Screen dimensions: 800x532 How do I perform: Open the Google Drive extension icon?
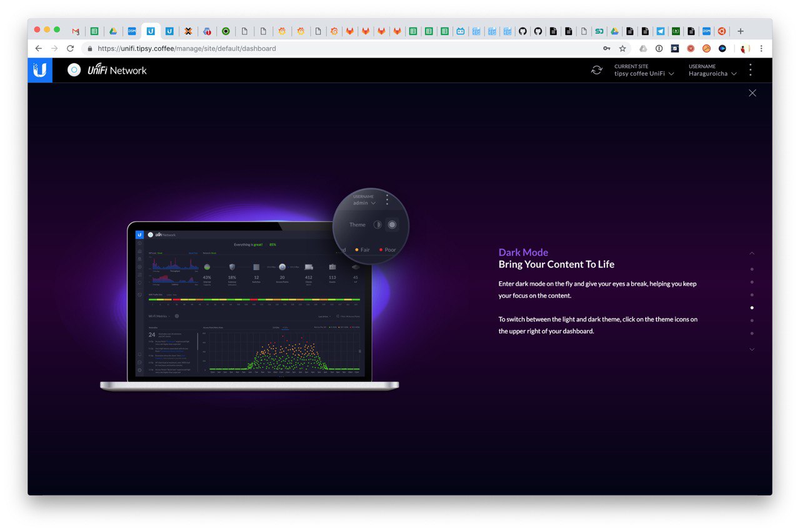tap(643, 48)
